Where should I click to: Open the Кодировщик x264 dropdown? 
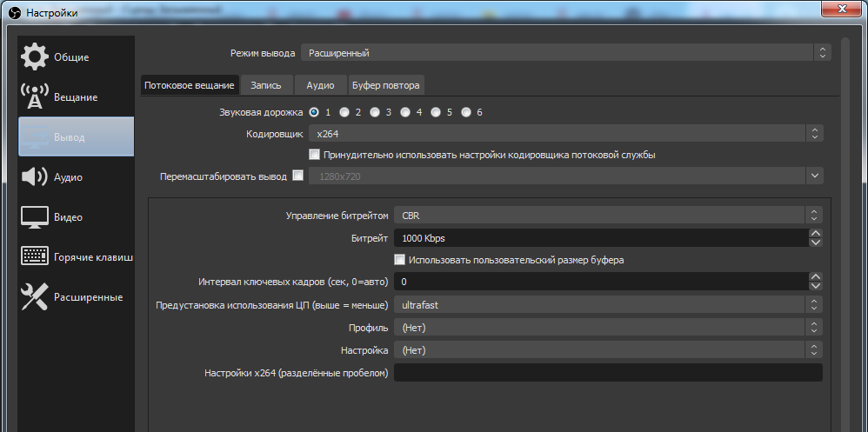pyautogui.click(x=565, y=133)
